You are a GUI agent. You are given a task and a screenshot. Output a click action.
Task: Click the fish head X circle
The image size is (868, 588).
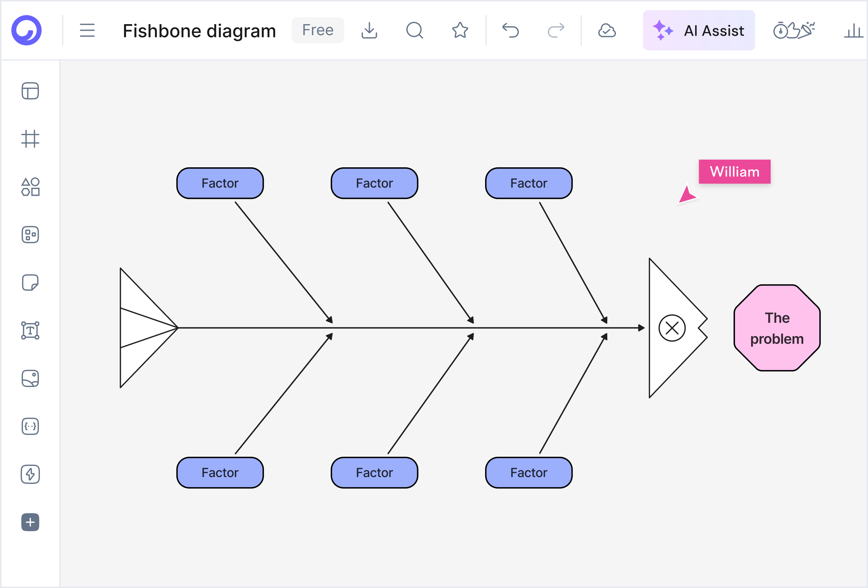pyautogui.click(x=672, y=328)
